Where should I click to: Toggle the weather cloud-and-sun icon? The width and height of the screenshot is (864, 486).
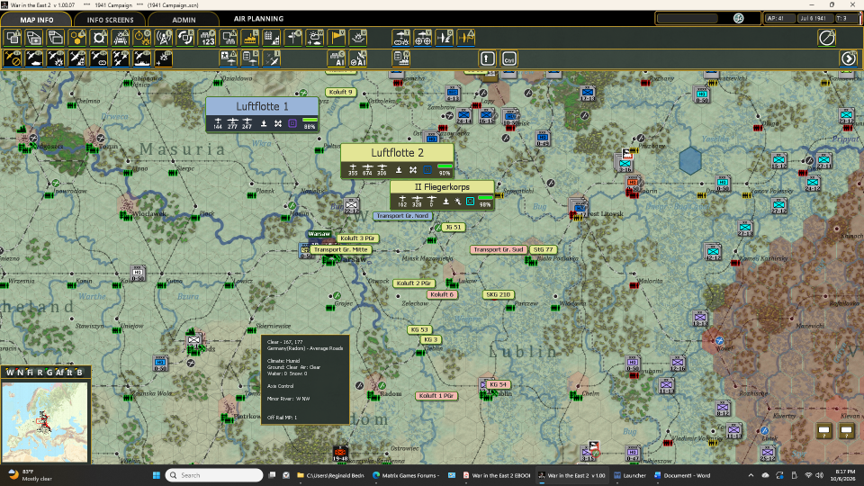pos(315,38)
